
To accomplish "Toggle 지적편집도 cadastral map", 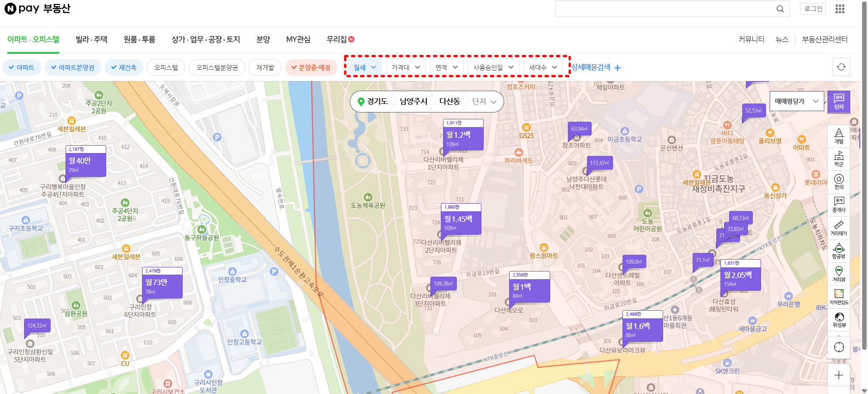I will pyautogui.click(x=839, y=297).
